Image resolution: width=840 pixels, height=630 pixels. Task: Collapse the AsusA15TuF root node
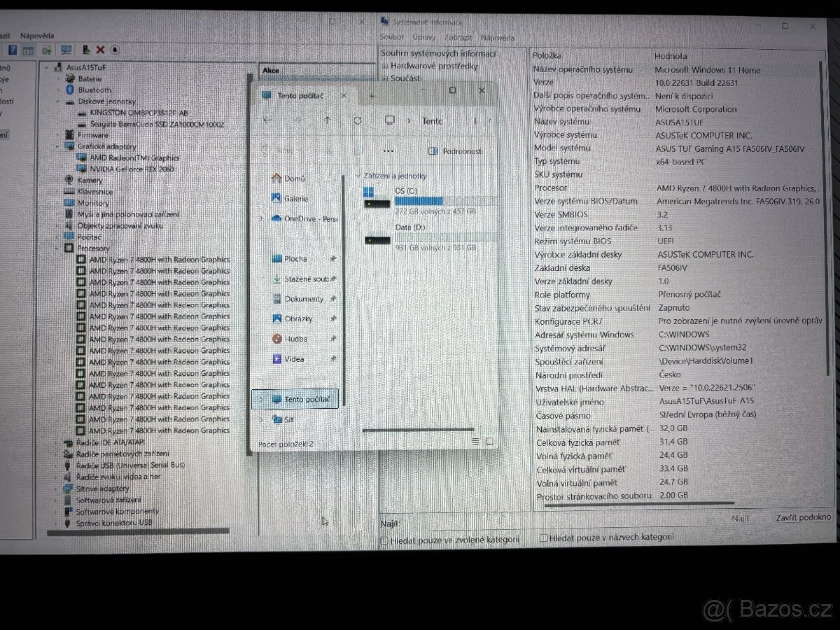coord(46,68)
